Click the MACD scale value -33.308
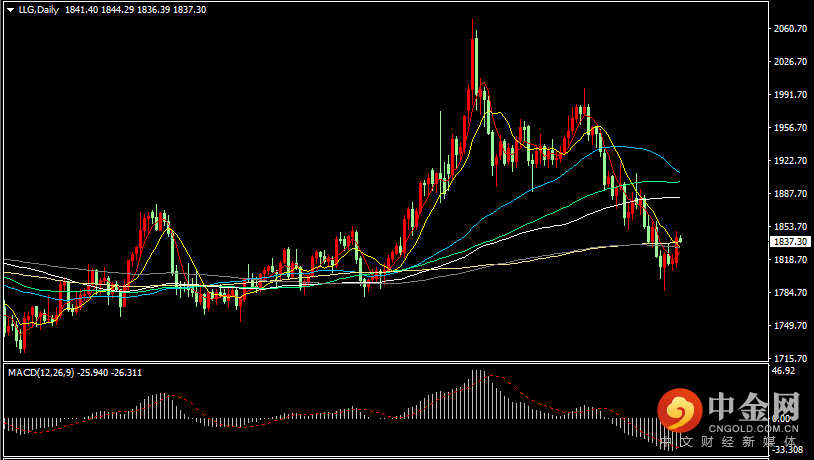 click(x=789, y=450)
